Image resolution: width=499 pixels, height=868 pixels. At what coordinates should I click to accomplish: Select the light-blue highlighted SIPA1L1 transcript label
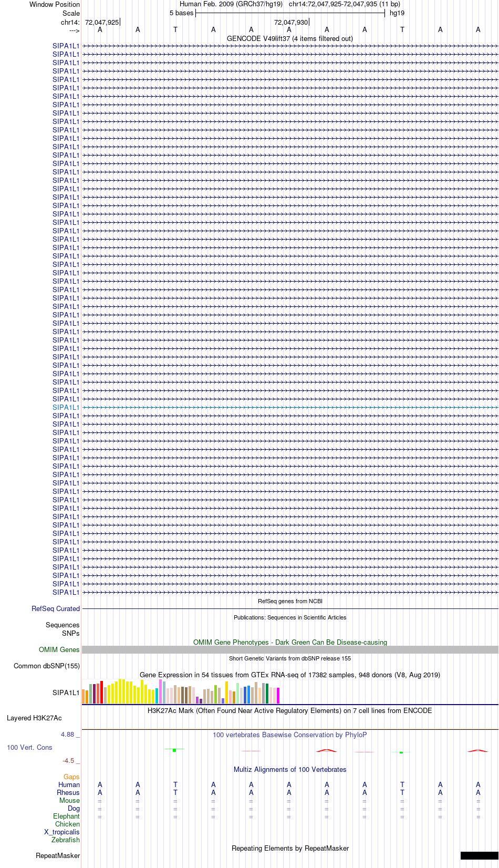[66, 407]
